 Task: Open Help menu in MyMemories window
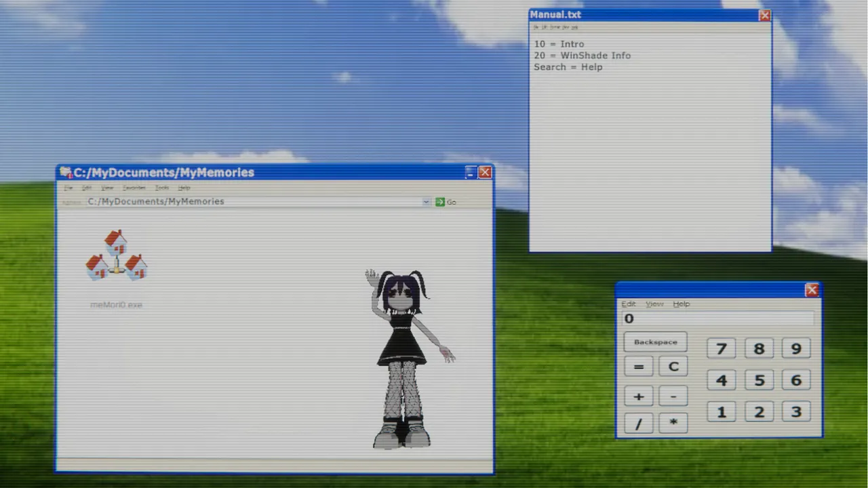point(184,188)
